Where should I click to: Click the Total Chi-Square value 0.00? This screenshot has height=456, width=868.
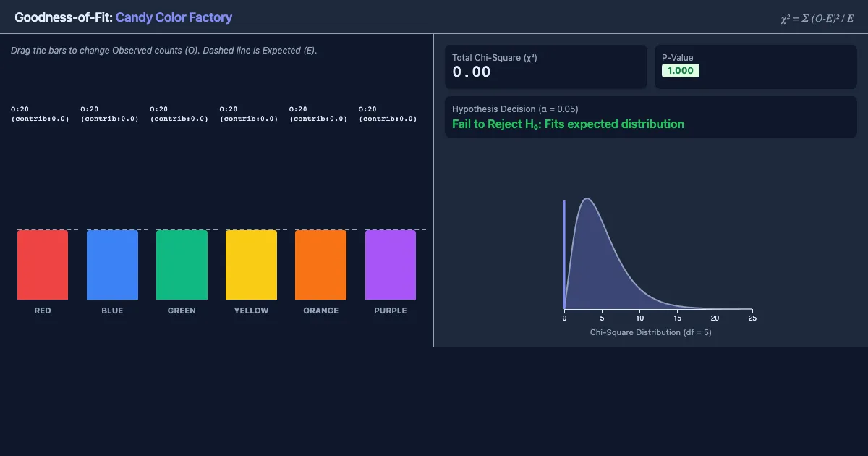tap(472, 72)
